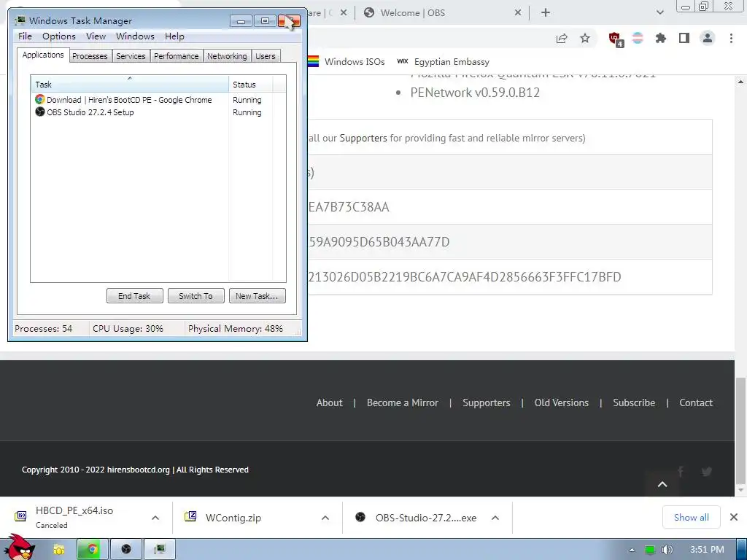The height and width of the screenshot is (560, 747).
Task: Open the Subscribe footer link
Action: [x=634, y=402]
